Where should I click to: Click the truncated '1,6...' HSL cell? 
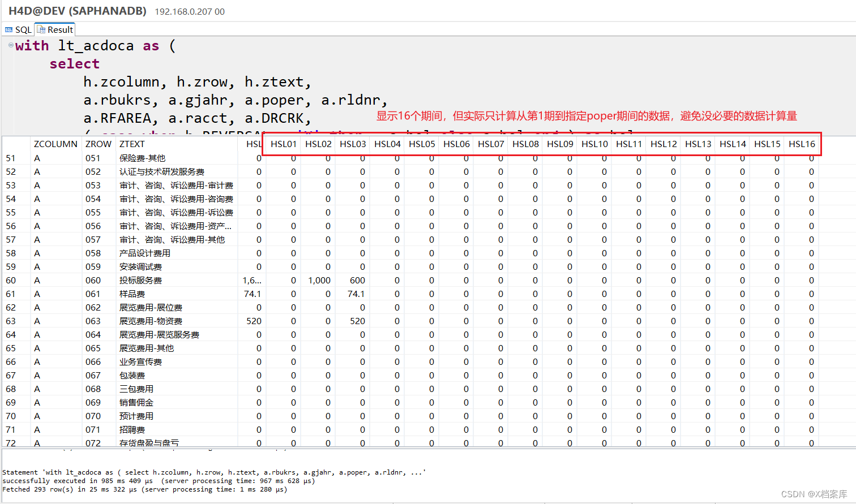(x=252, y=280)
